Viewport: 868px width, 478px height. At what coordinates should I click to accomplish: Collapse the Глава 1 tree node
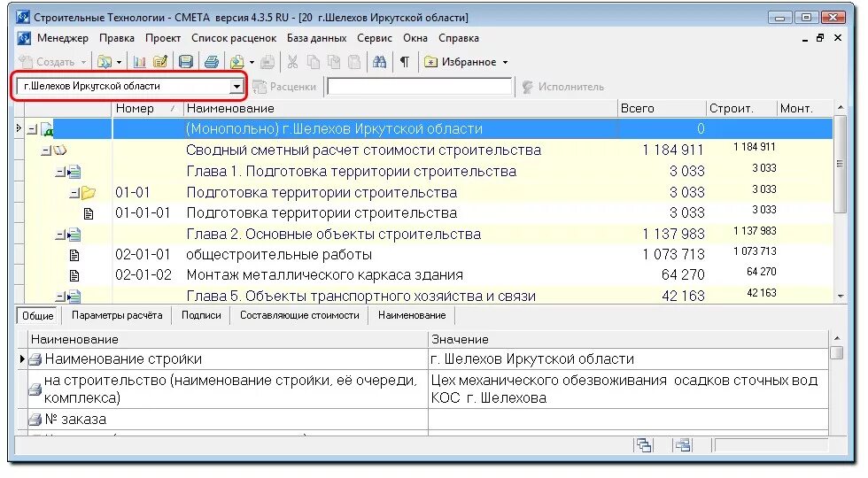[x=60, y=172]
